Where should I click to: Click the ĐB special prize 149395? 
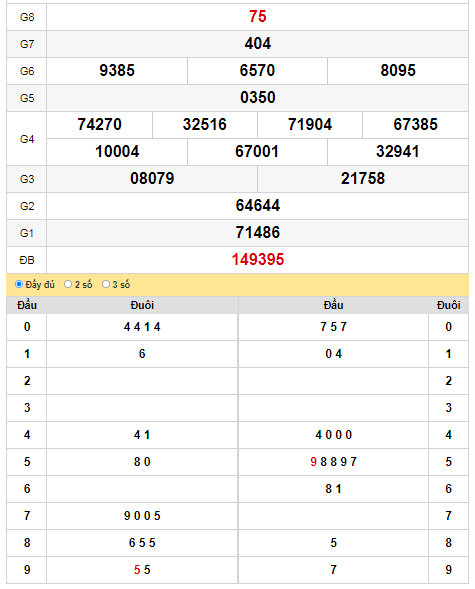[x=258, y=260]
